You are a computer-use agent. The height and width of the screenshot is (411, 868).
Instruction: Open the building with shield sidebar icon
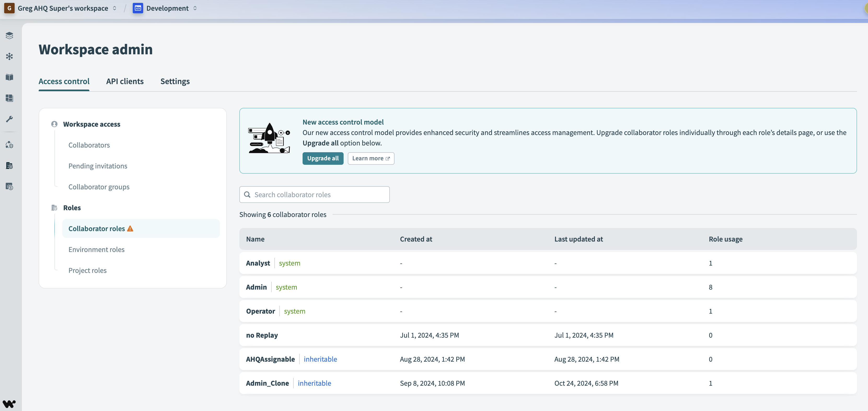coord(9,166)
